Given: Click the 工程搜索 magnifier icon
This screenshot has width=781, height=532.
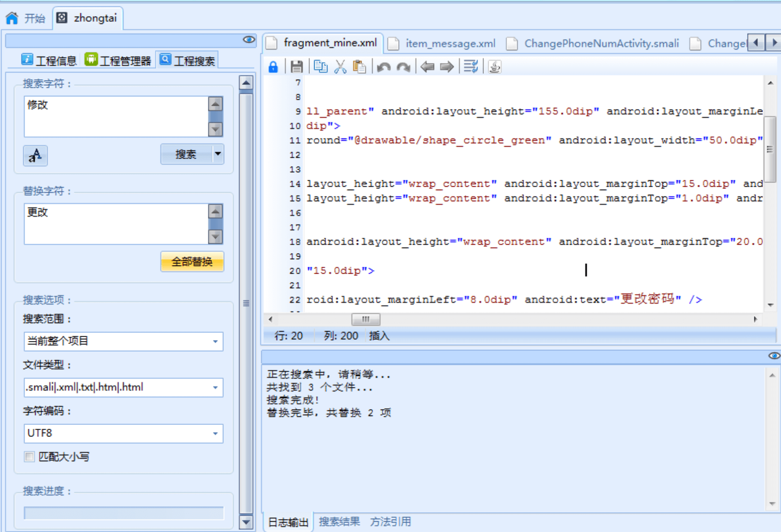Looking at the screenshot, I should (x=165, y=59).
